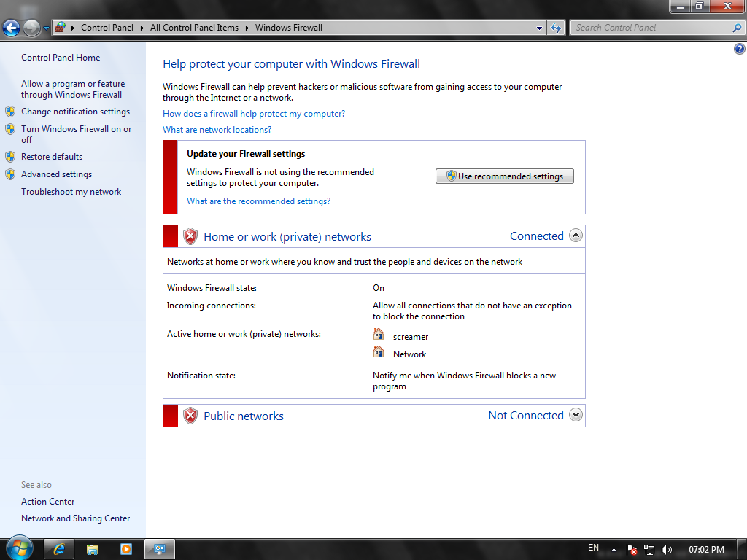Launch Internet Explorer from taskbar
The width and height of the screenshot is (747, 560).
[59, 549]
